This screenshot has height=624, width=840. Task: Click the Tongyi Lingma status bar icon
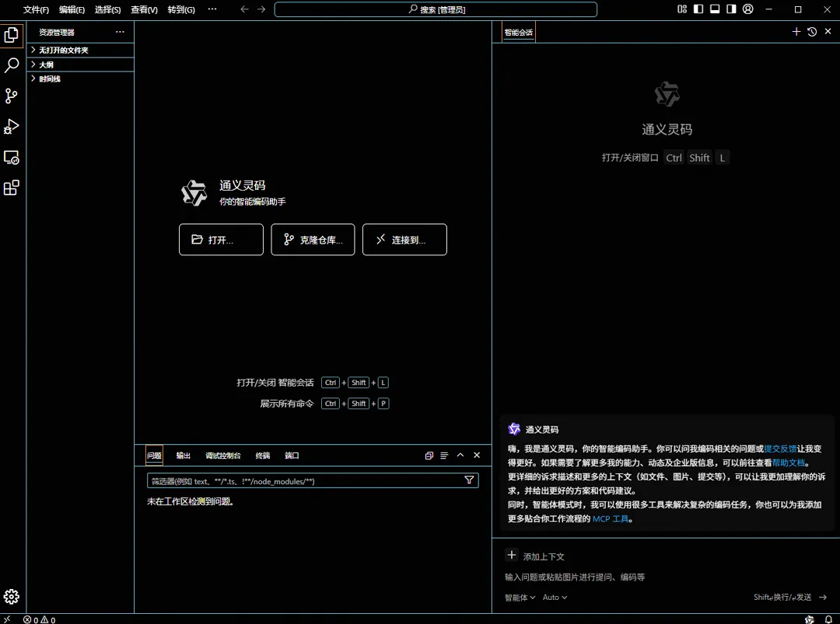point(810,619)
